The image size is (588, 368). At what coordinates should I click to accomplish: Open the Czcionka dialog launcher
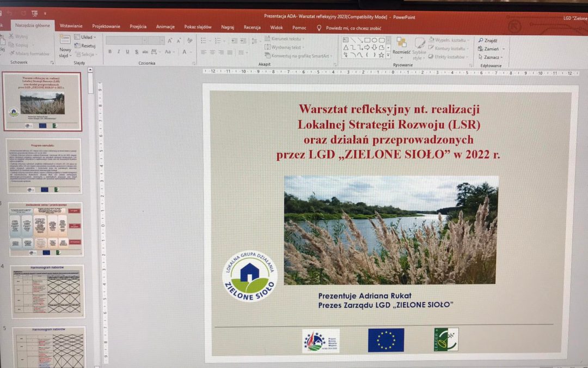(194, 63)
